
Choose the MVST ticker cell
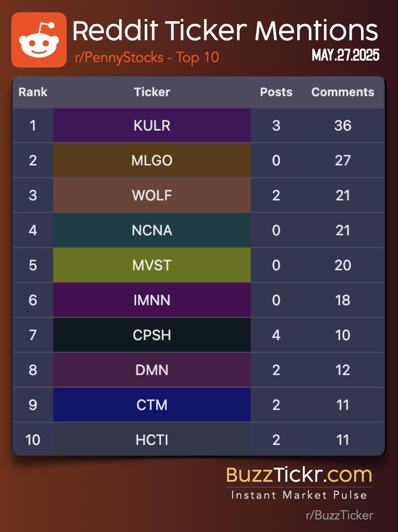pyautogui.click(x=152, y=265)
